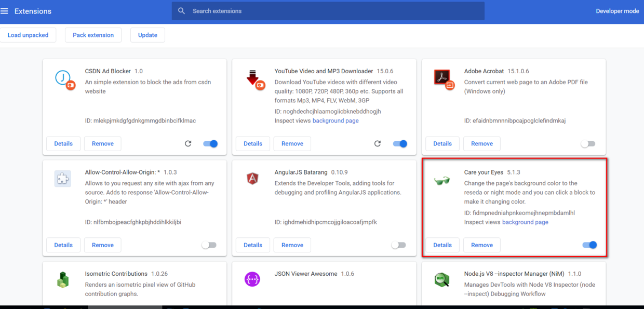The image size is (644, 309).
Task: Click the Pack extension button
Action: pos(93,35)
